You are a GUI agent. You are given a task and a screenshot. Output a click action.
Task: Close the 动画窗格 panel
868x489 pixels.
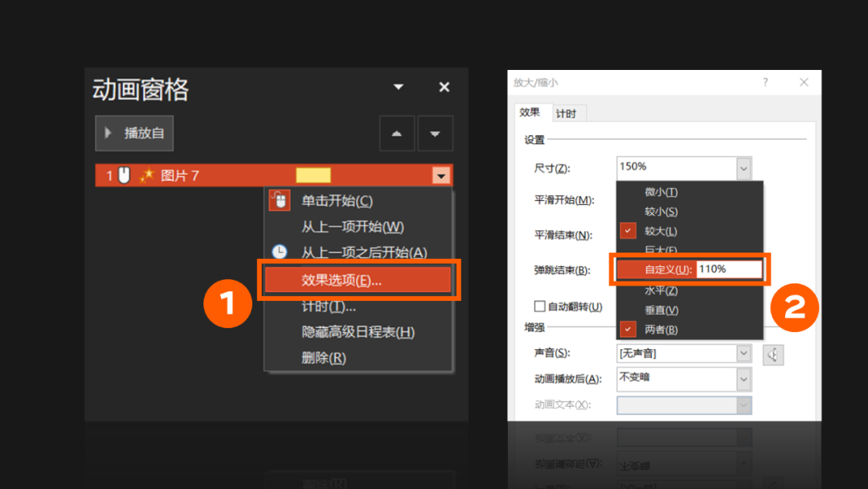[444, 87]
